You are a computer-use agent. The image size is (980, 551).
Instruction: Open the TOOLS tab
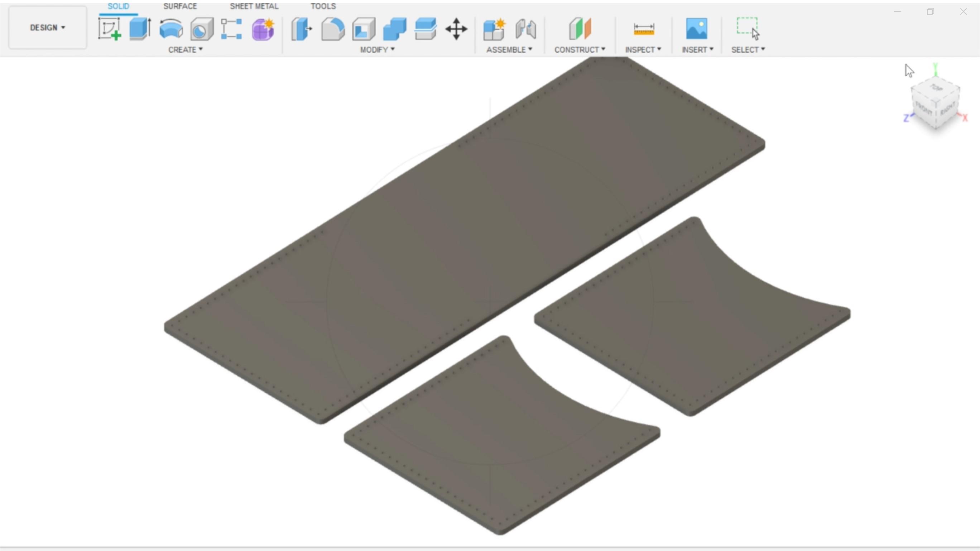click(323, 6)
